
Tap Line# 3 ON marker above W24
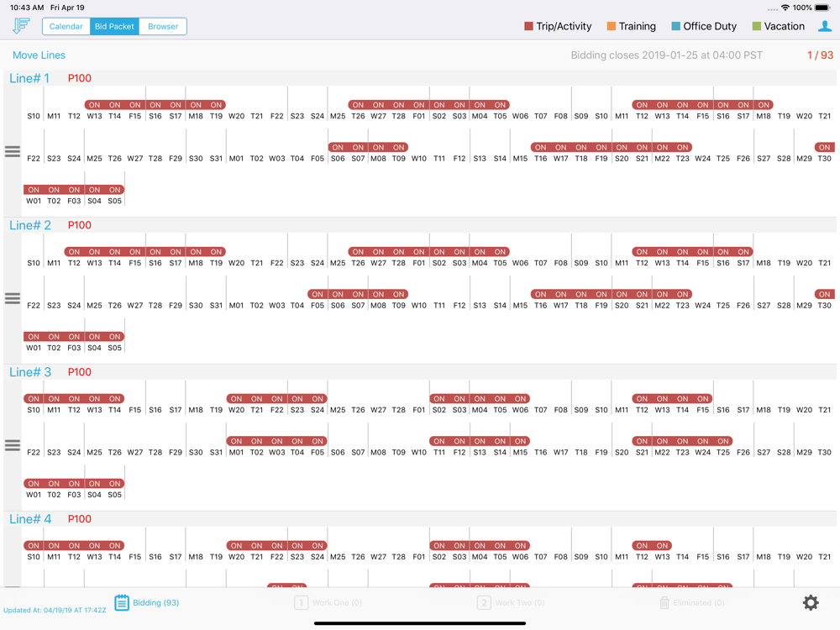click(703, 441)
